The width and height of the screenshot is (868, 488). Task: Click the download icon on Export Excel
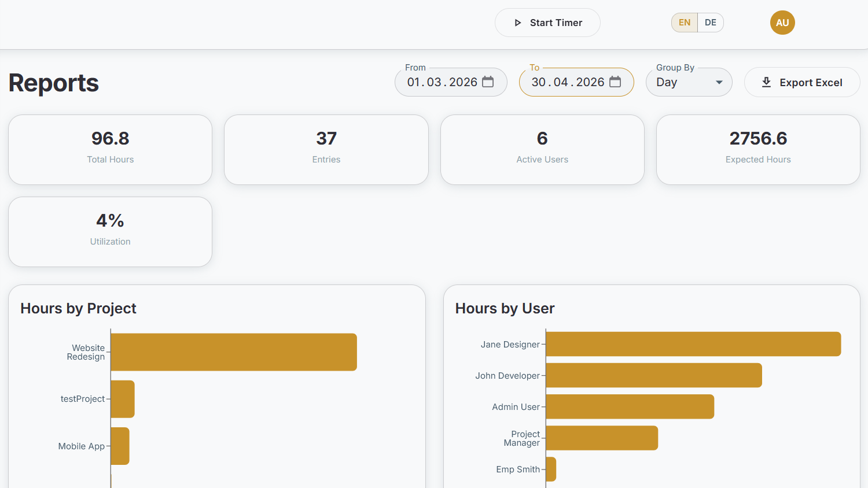tap(766, 82)
